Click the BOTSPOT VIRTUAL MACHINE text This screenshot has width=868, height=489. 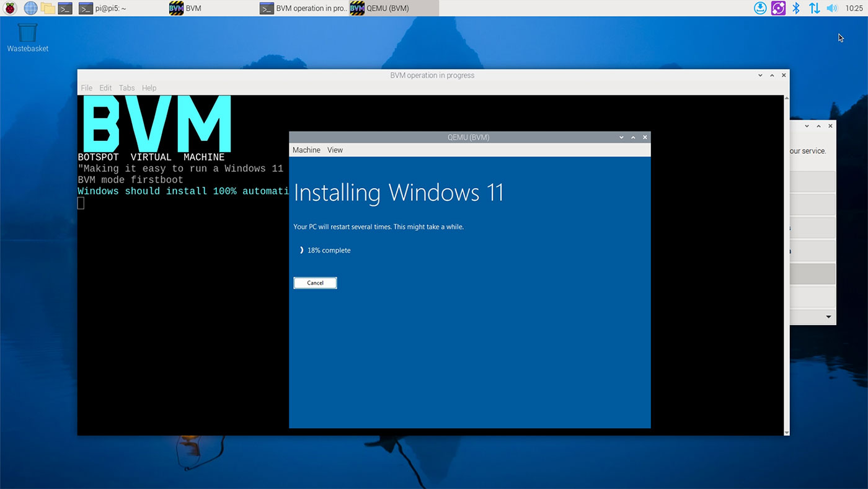point(151,158)
